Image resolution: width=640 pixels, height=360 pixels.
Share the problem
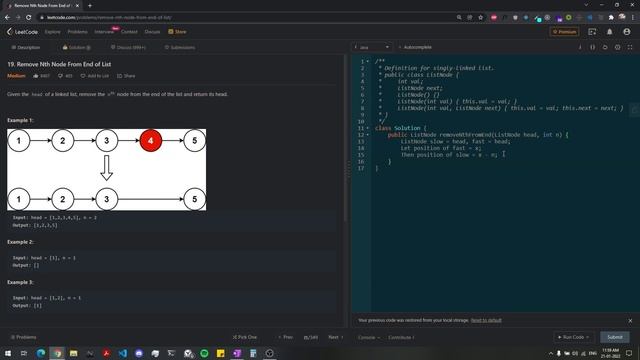point(126,76)
